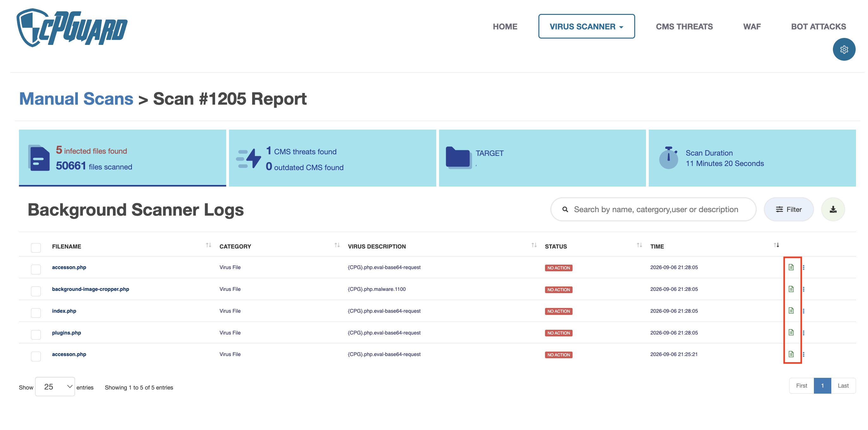Screen dimensions: 868x430
Task: View file details icon for plugins.php
Action: (x=791, y=332)
